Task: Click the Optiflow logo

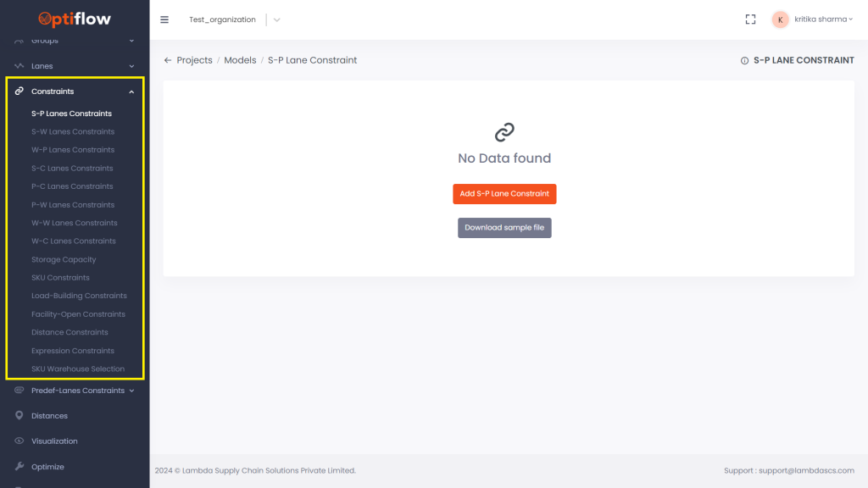Action: tap(75, 19)
